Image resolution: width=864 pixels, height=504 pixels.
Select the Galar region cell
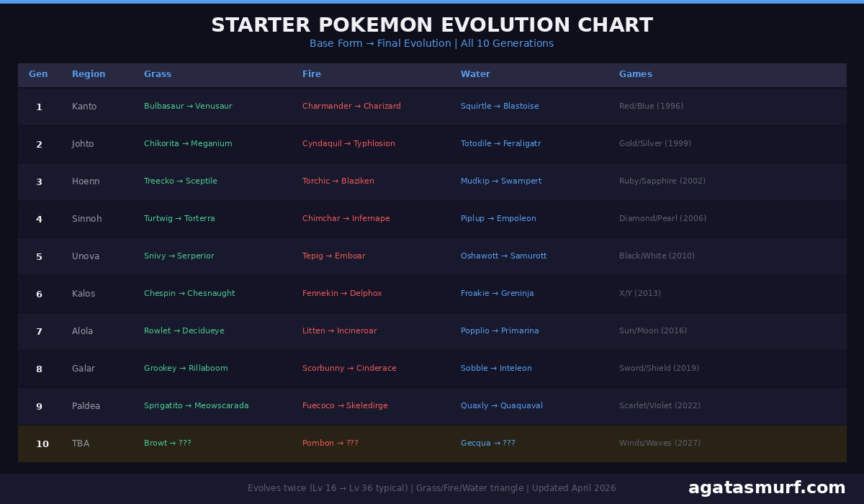pyautogui.click(x=84, y=369)
